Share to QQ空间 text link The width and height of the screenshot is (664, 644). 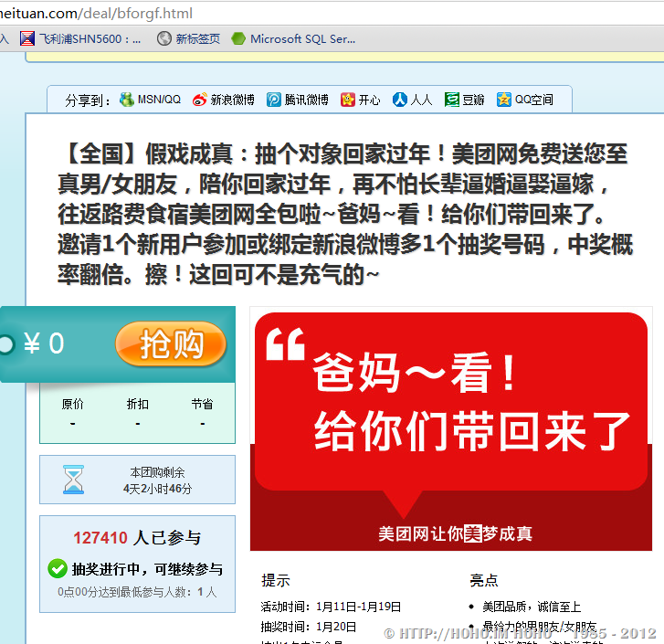click(x=534, y=100)
